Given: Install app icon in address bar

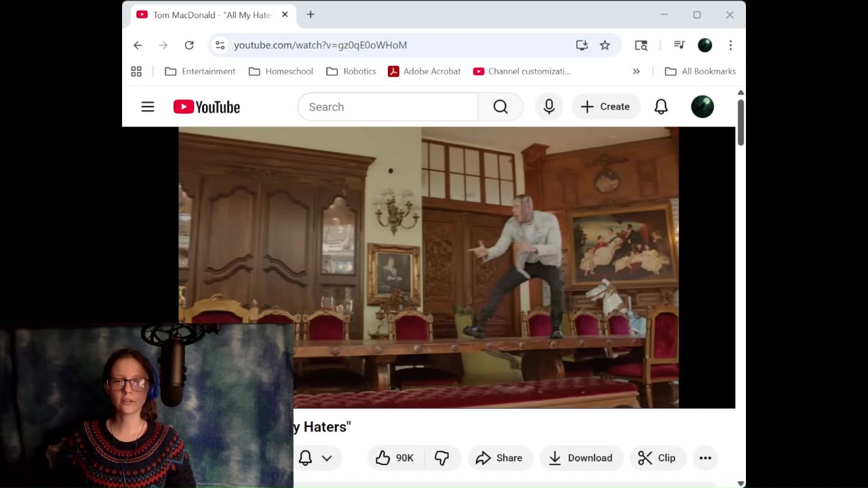Looking at the screenshot, I should coord(582,45).
